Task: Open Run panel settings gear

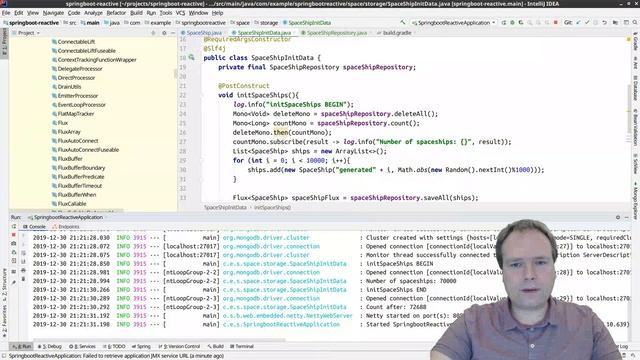Action: (x=618, y=218)
